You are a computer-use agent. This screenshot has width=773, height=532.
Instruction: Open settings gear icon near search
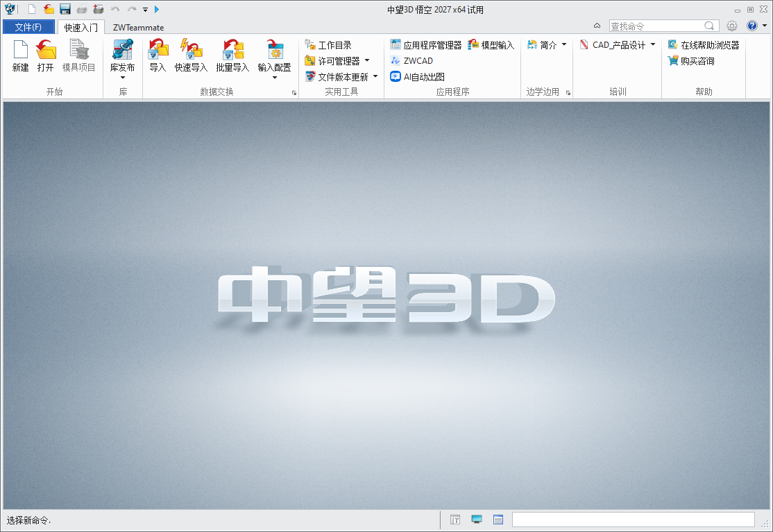(x=732, y=26)
